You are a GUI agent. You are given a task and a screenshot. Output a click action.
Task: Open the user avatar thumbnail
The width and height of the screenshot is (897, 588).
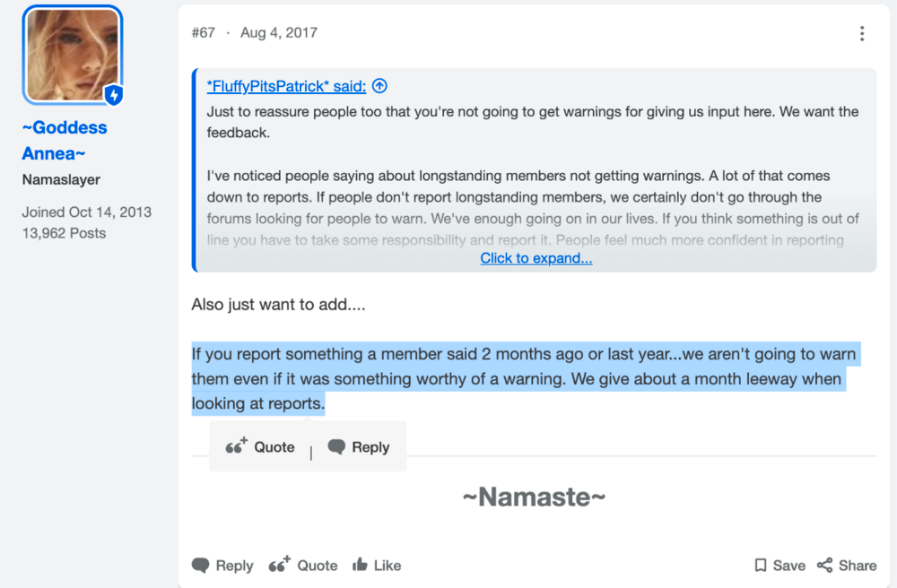[x=73, y=56]
